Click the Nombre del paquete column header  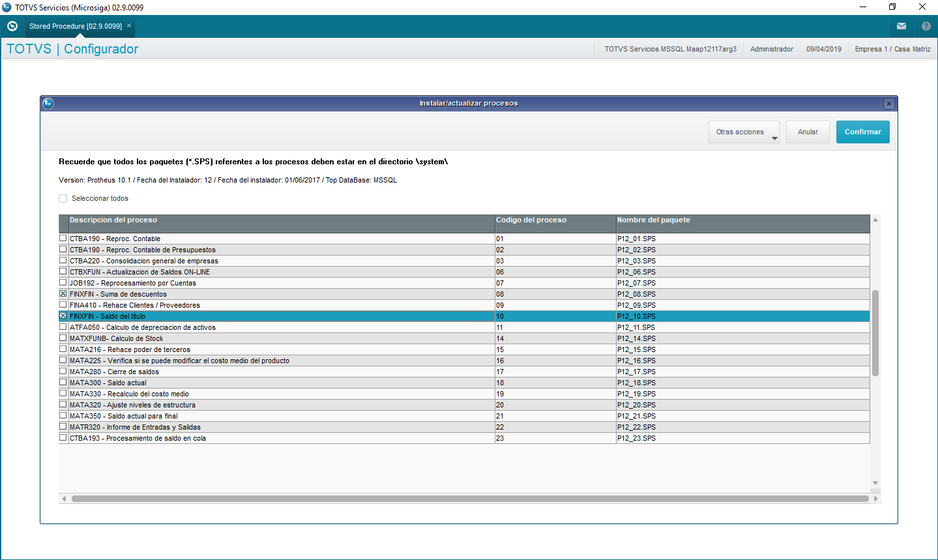(x=742, y=224)
